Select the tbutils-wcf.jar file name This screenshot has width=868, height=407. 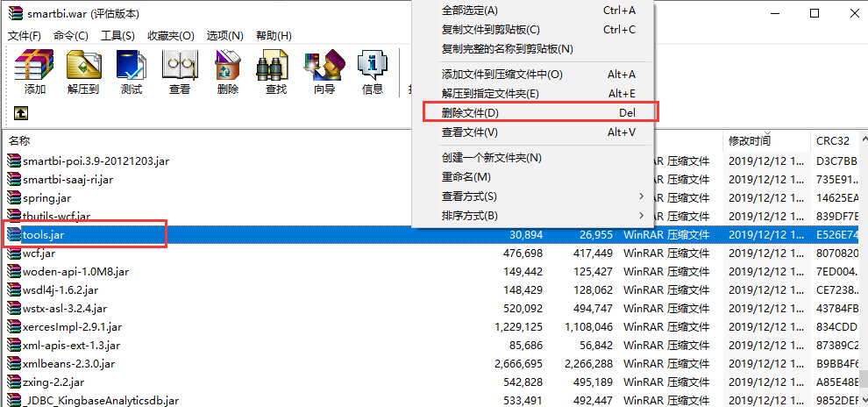pyautogui.click(x=57, y=216)
